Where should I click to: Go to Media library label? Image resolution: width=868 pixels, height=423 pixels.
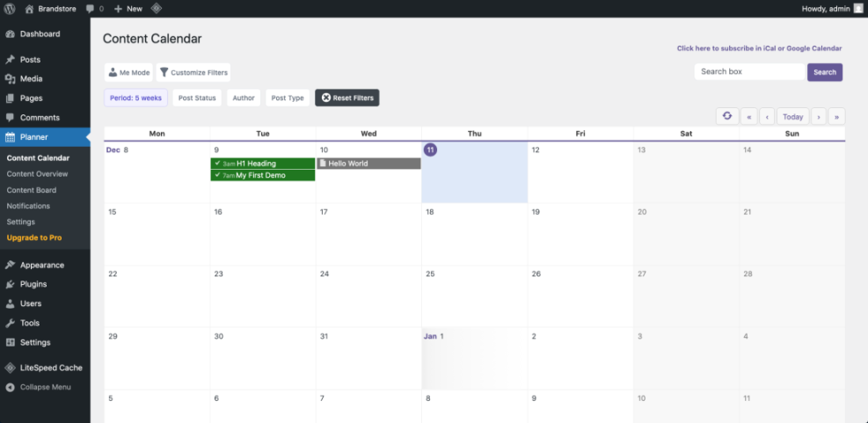(x=32, y=78)
